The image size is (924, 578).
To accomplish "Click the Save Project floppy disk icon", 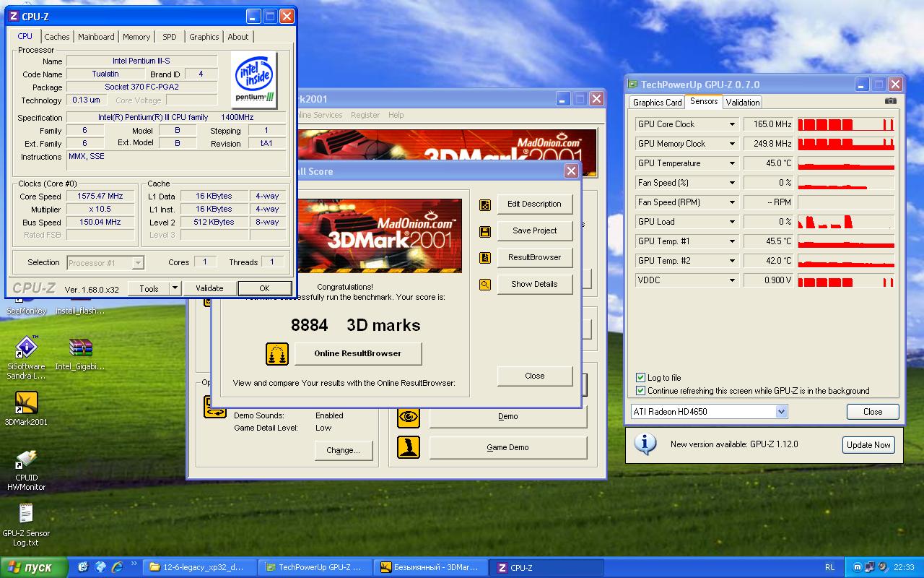I will [x=485, y=231].
